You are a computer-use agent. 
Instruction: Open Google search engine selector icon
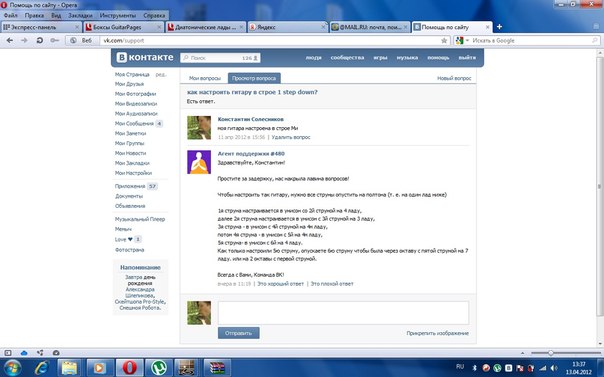(x=461, y=40)
